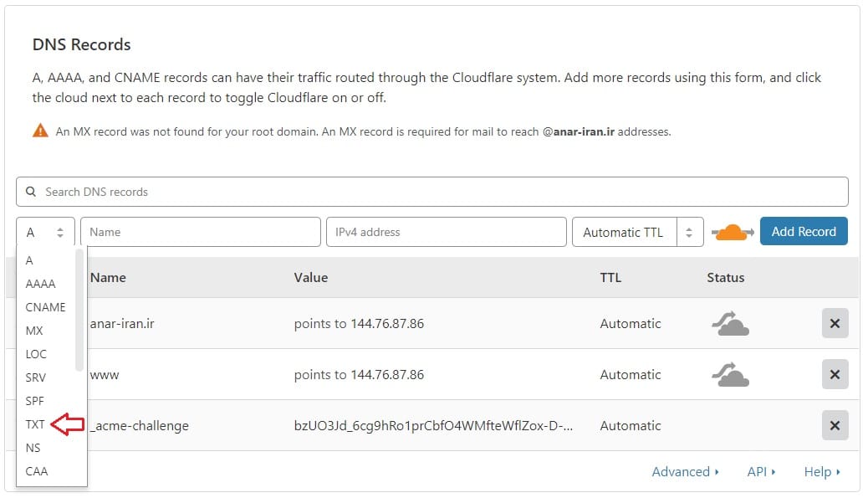Choose CNAME record type option
This screenshot has height=498, width=868.
(45, 307)
